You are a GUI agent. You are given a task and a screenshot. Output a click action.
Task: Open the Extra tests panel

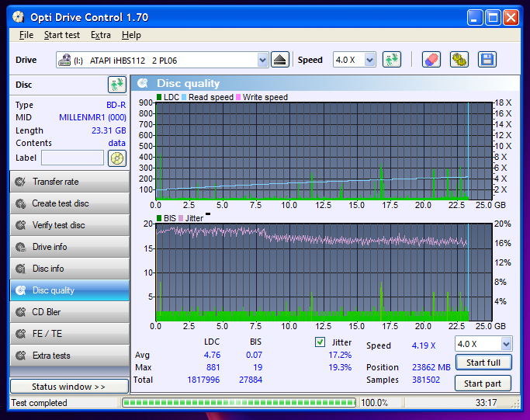(70, 356)
